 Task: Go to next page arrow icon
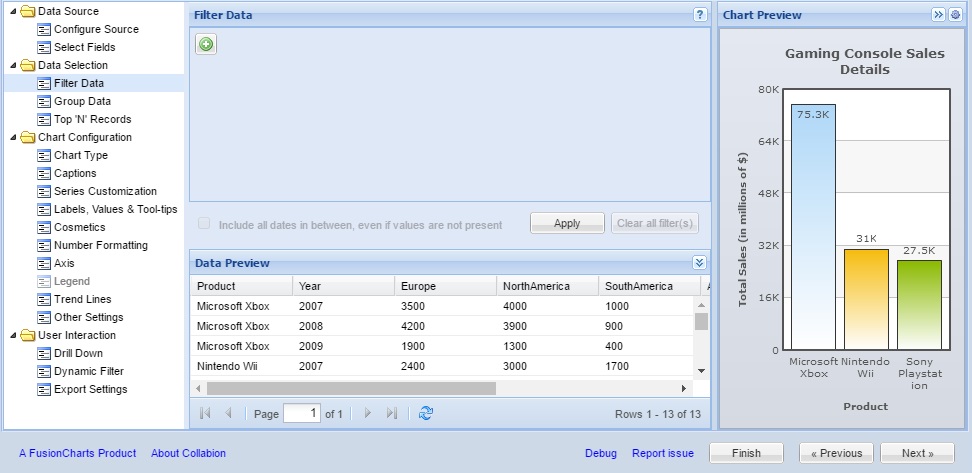(x=367, y=413)
